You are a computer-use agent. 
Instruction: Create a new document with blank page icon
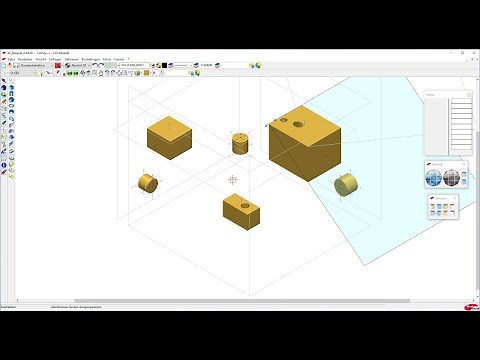coord(4,66)
